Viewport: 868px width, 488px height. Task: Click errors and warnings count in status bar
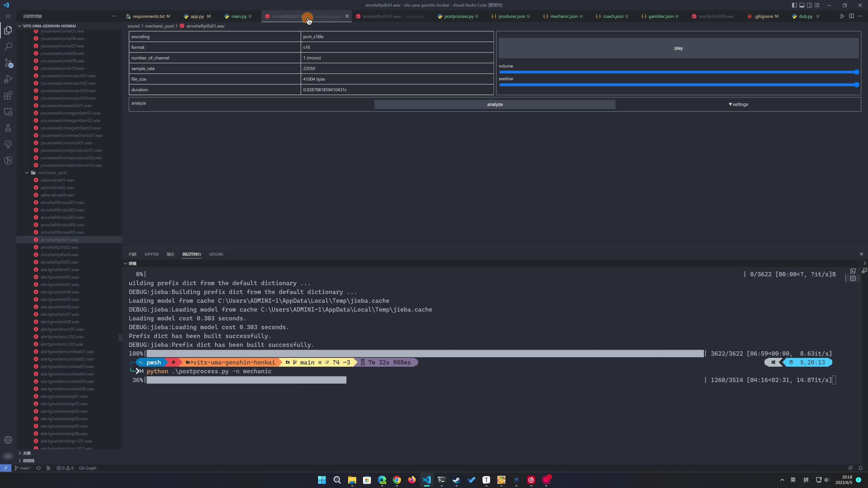[x=65, y=468]
